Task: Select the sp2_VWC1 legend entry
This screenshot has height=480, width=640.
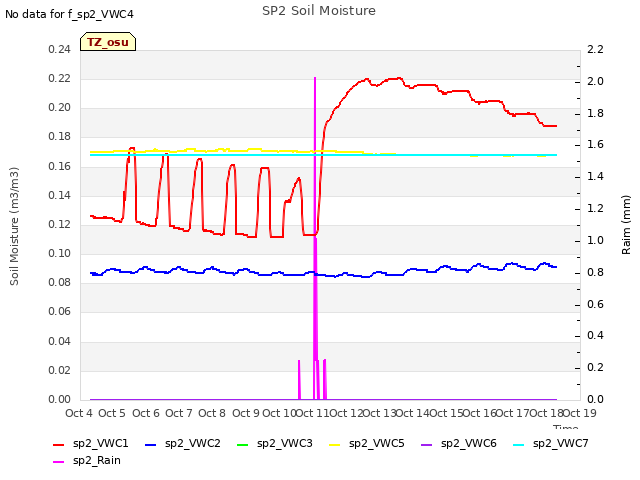Action: click(91, 443)
